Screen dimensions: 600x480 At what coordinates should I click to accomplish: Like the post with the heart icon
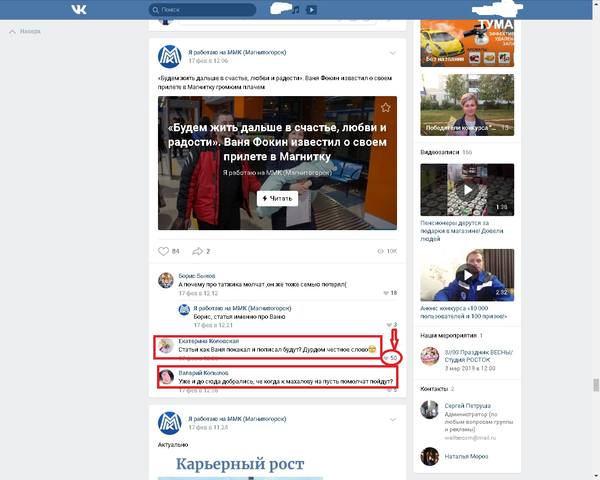pyautogui.click(x=163, y=251)
